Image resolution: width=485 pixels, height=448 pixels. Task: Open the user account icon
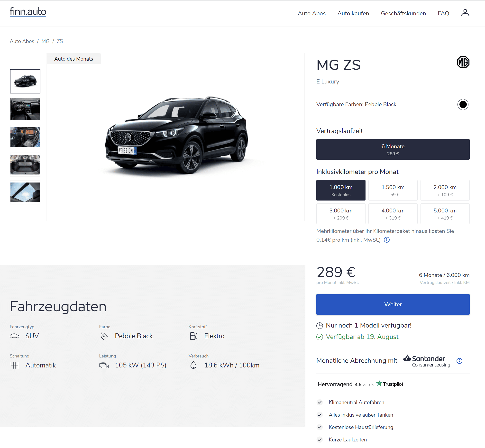[x=465, y=13]
